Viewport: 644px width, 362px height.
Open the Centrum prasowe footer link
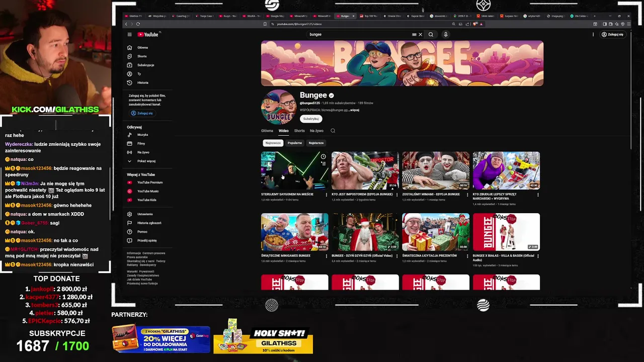click(154, 253)
